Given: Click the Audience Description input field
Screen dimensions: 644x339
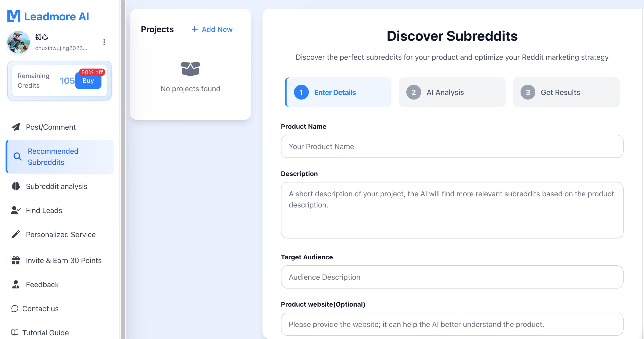Looking at the screenshot, I should click(452, 277).
